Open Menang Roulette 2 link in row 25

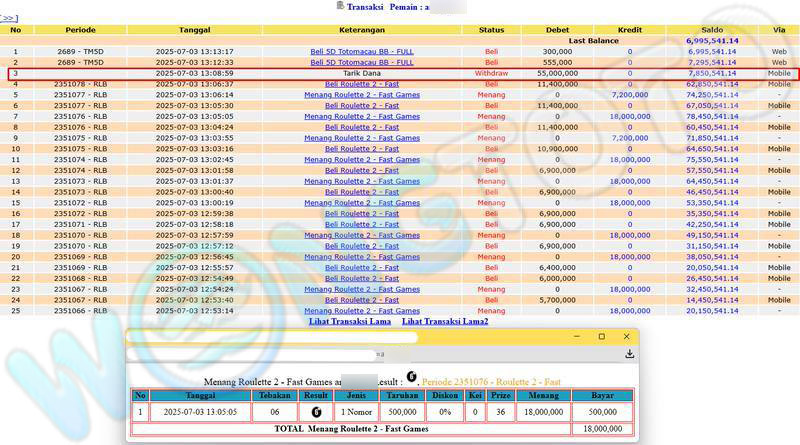(x=362, y=310)
